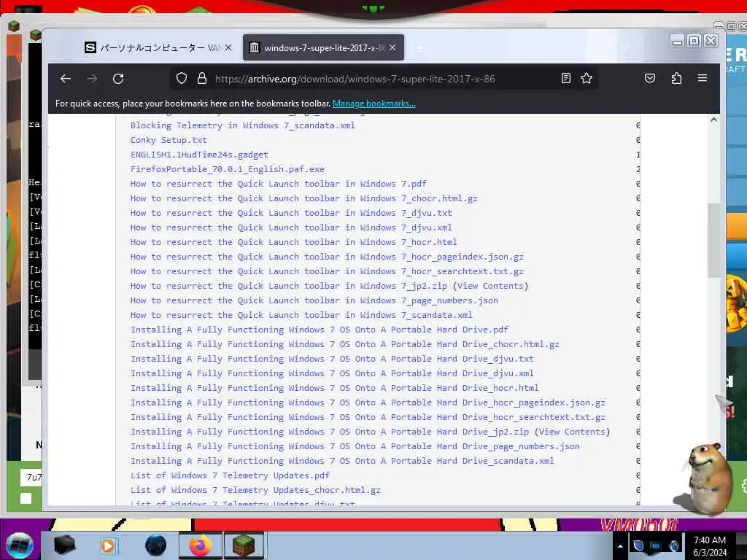Screen dimensions: 747x560
Task: Open Quick Launch toolbar 7_hocr.html link
Action: point(293,242)
